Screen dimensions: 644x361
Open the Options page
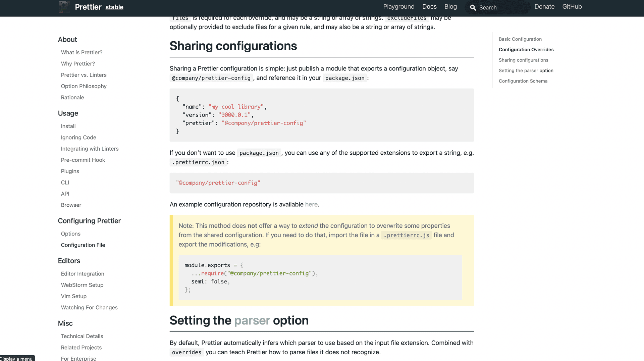(70, 234)
